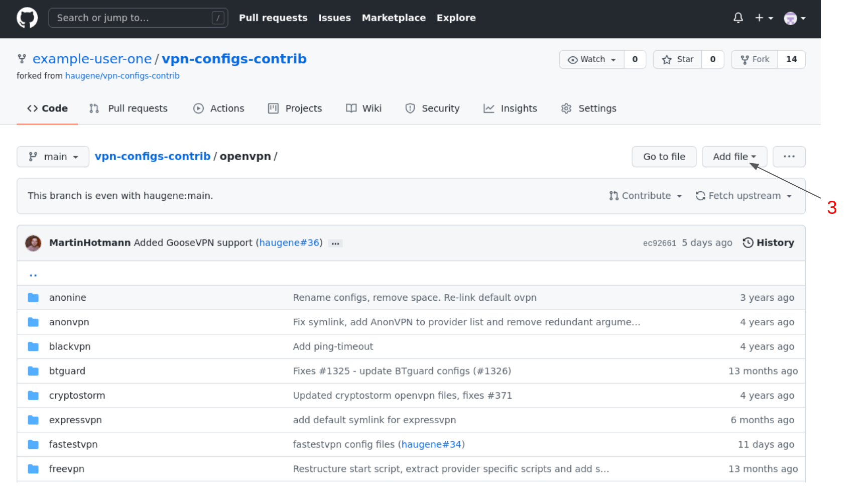
Task: View the 14 forks count
Action: [x=792, y=59]
